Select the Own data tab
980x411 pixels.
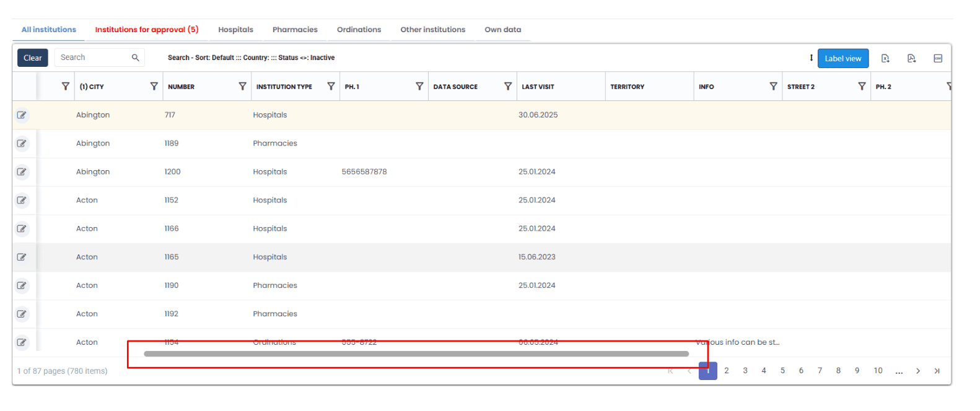(502, 30)
